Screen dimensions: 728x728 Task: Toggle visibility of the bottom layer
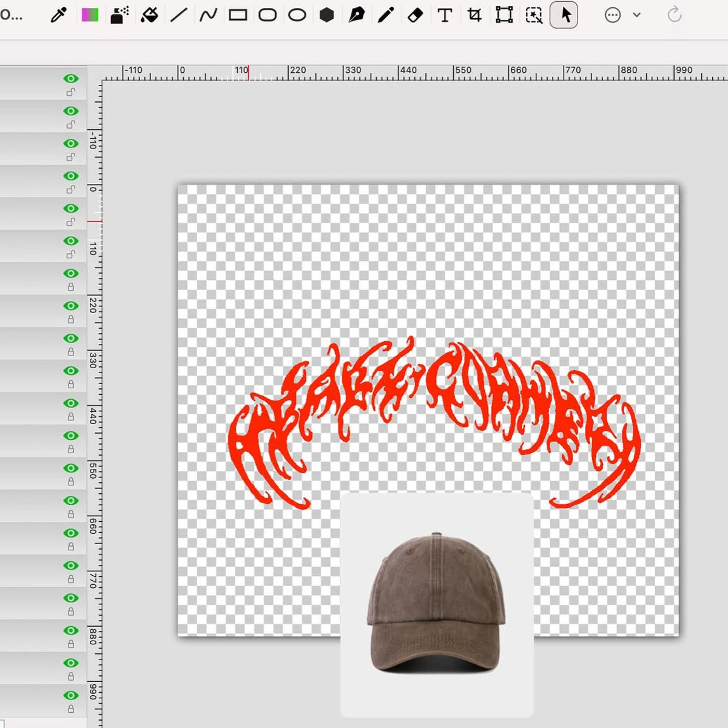click(x=71, y=695)
